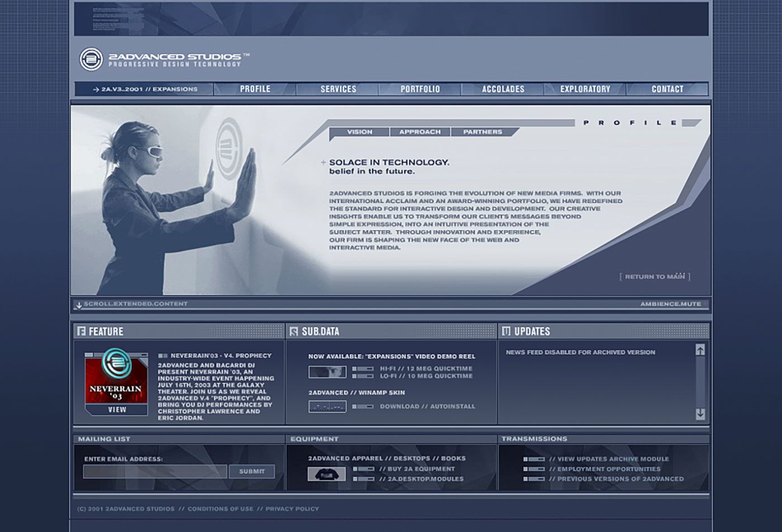Click the Mailing List panel heading
This screenshot has height=532, width=782.
[104, 439]
